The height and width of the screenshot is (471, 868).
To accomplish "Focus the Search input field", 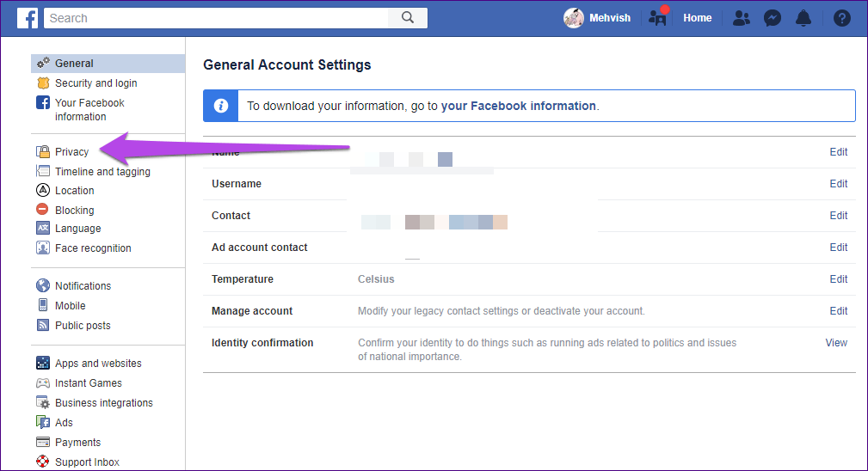I will click(x=217, y=18).
